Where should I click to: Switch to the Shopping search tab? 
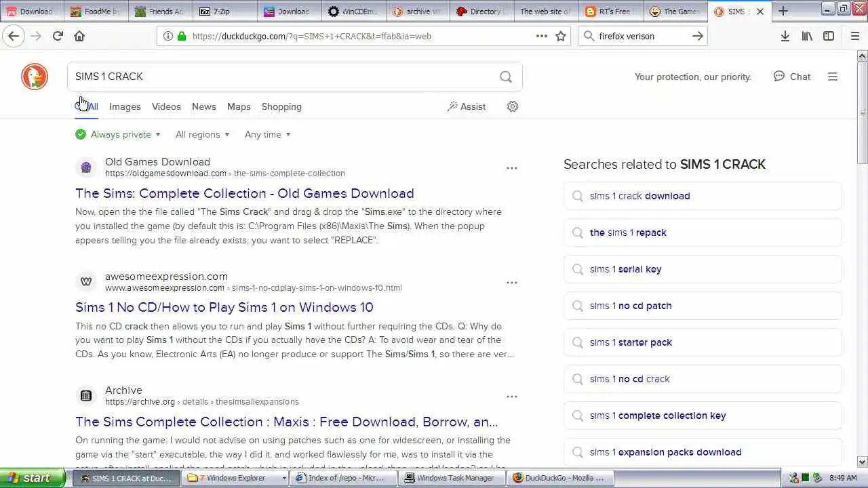(x=281, y=106)
